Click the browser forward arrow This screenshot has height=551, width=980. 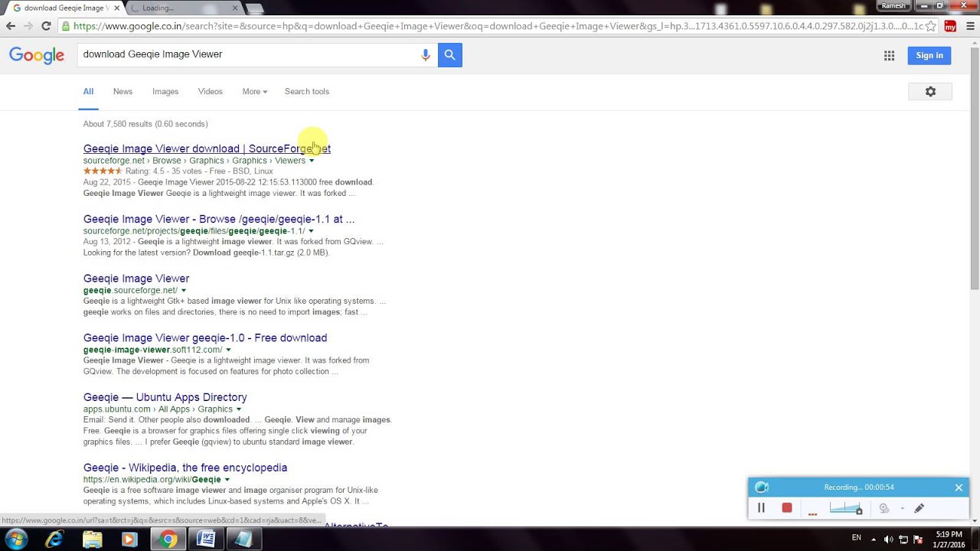coord(28,26)
